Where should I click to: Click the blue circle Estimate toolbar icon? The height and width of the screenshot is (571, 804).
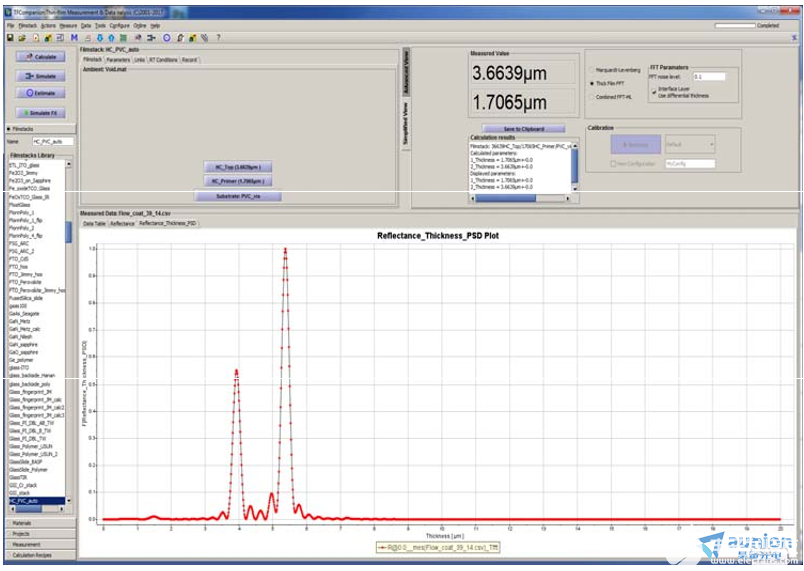click(167, 37)
